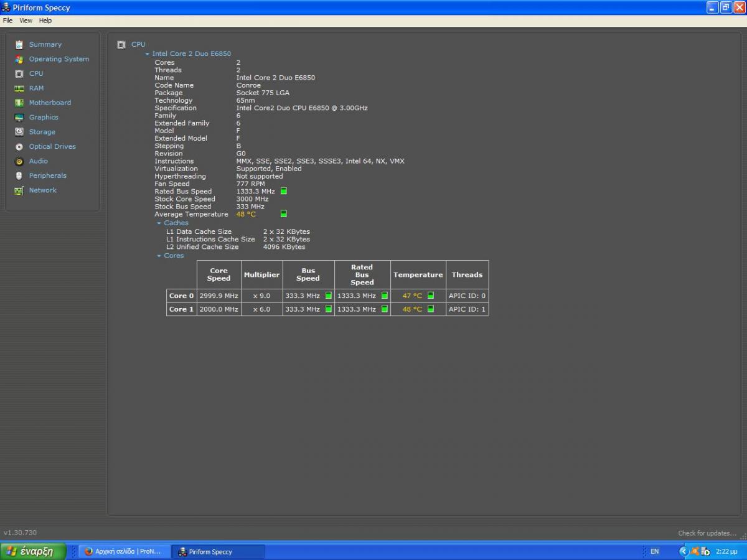The width and height of the screenshot is (747, 560).
Task: Click the Socket 775 LGA package value
Action: pos(263,93)
